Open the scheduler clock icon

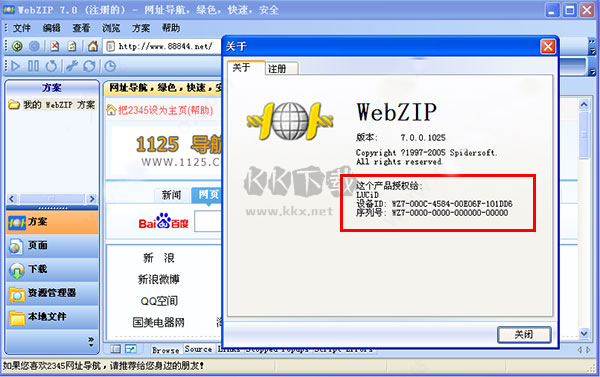click(x=110, y=66)
